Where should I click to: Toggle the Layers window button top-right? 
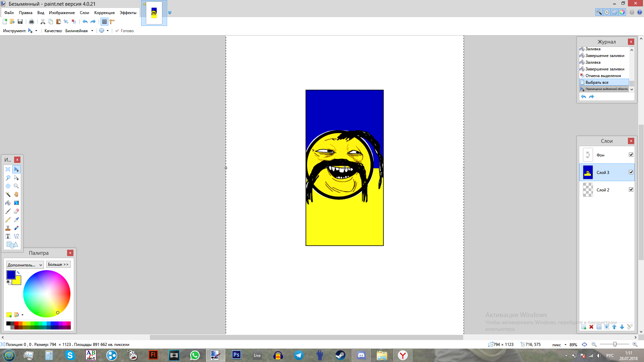tap(614, 12)
